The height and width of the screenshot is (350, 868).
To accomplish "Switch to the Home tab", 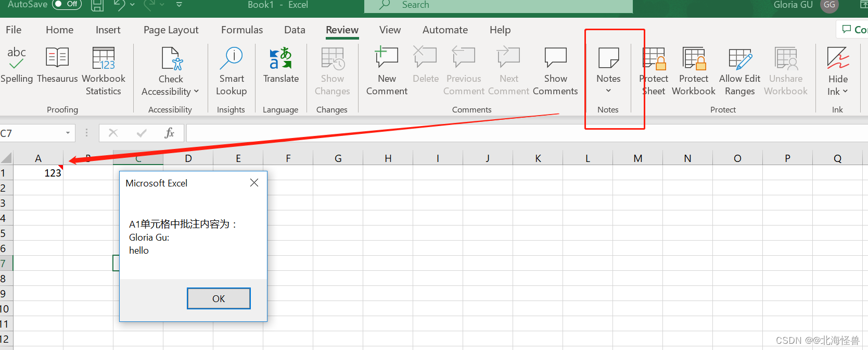I will click(x=59, y=30).
